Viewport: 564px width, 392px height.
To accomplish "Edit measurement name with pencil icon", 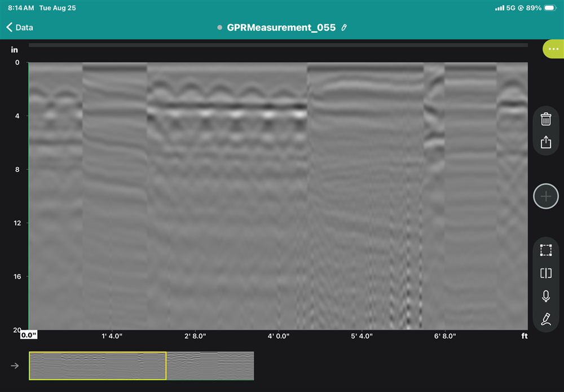I will (x=344, y=27).
